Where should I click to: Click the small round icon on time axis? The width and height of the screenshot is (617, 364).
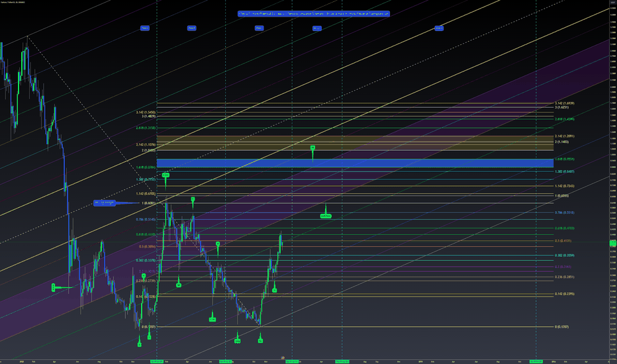click(283, 357)
